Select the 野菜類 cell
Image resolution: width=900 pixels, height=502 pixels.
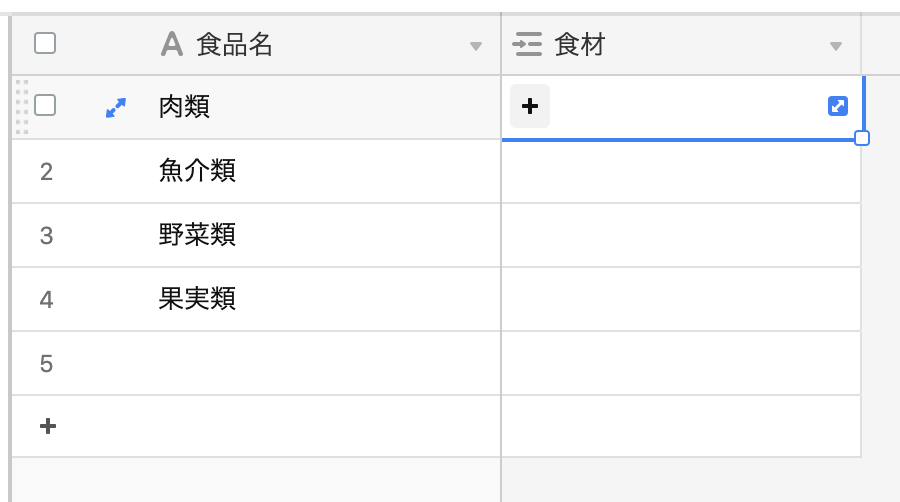click(300, 235)
